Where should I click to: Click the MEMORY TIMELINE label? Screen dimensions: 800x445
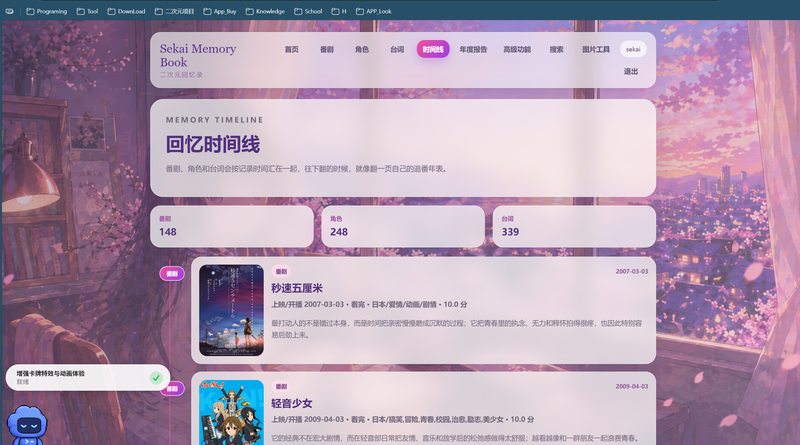(215, 120)
